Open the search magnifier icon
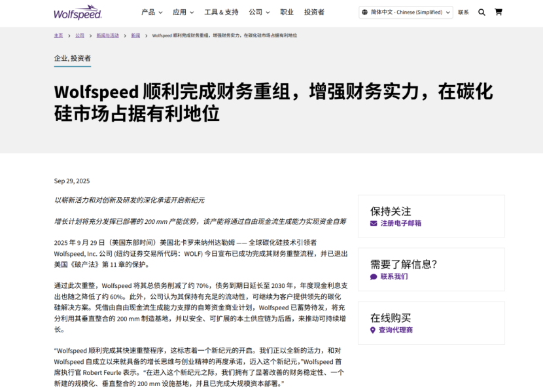This screenshot has width=543, height=392. pyautogui.click(x=482, y=12)
